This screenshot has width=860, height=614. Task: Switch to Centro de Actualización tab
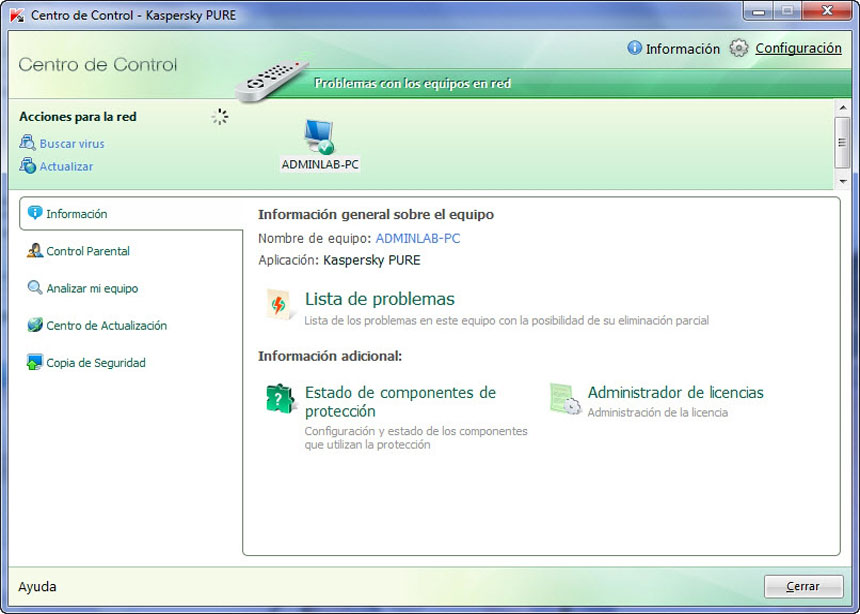(106, 325)
